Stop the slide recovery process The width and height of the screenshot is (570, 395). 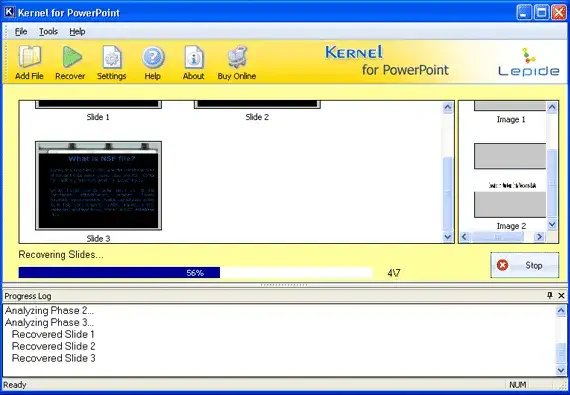525,265
